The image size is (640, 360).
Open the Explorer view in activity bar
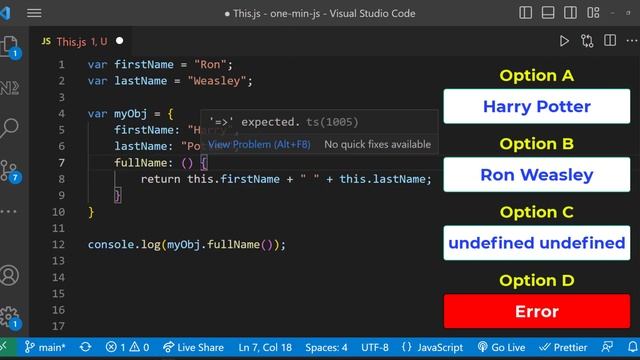coord(10,47)
